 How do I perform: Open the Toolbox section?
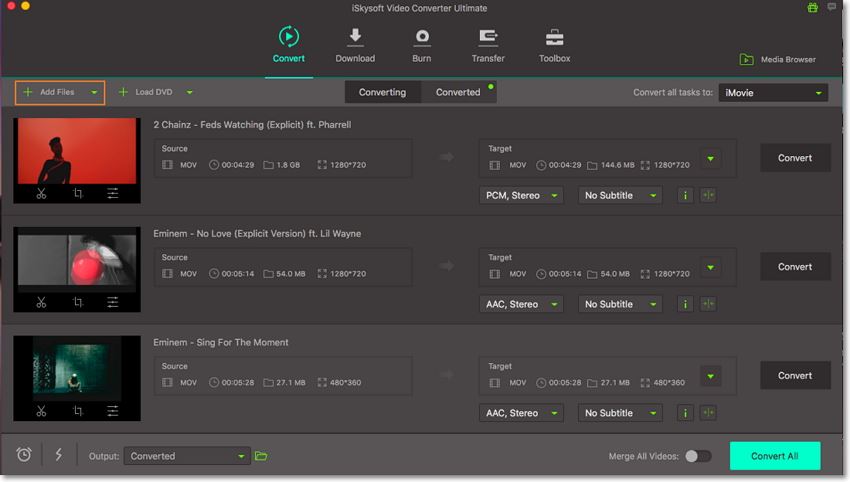click(x=554, y=45)
